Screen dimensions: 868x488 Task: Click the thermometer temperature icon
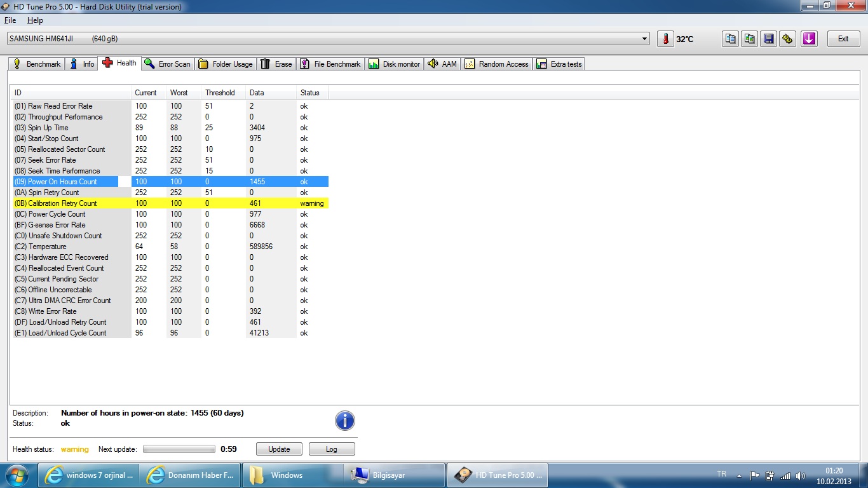[x=665, y=39]
